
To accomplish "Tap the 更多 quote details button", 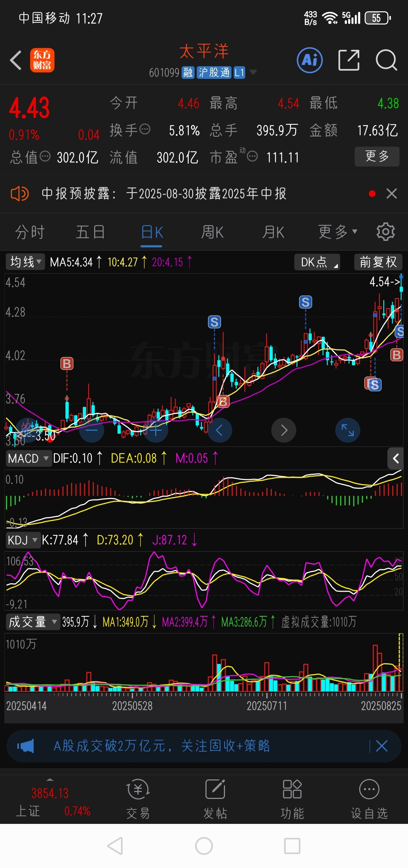I will [377, 156].
